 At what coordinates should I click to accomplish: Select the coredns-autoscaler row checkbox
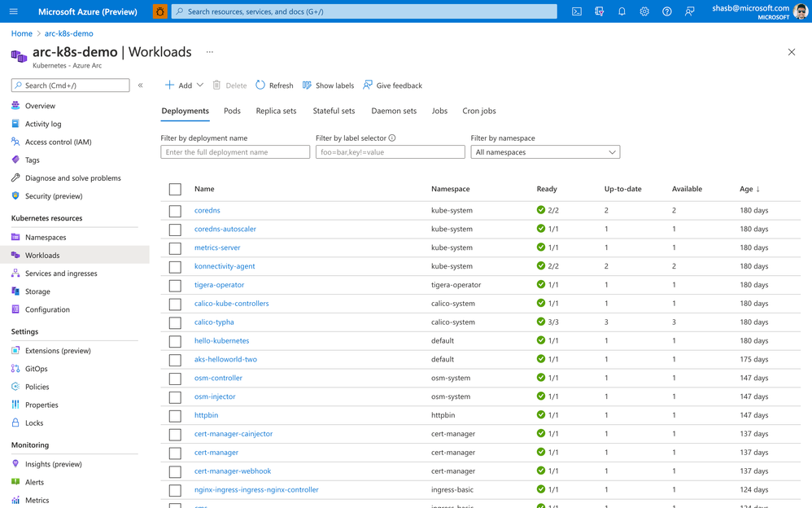tap(175, 230)
